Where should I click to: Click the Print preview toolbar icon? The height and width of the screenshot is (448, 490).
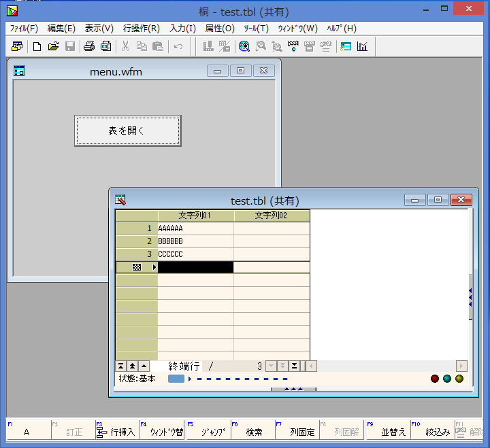pos(105,46)
